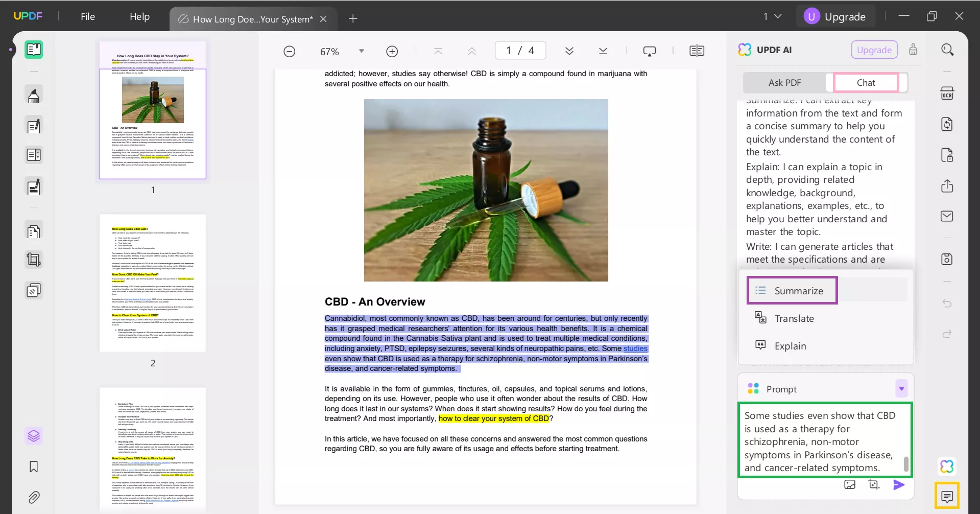Open document search

[947, 49]
